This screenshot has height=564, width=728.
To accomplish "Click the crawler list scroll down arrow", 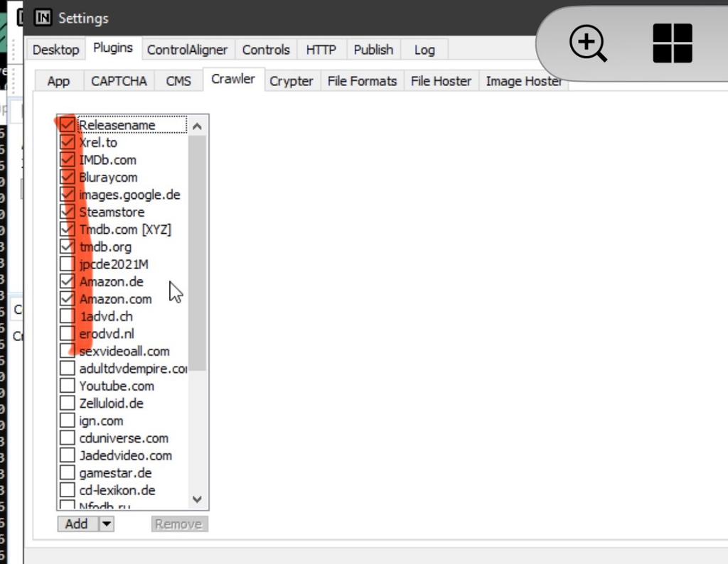I will [197, 499].
